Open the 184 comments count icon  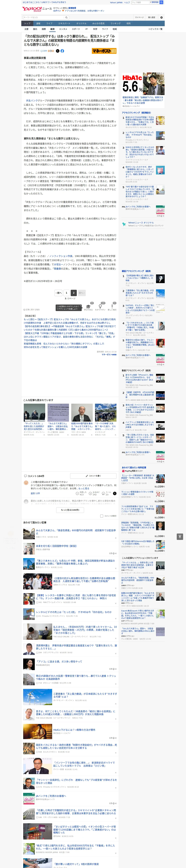[44, 51]
